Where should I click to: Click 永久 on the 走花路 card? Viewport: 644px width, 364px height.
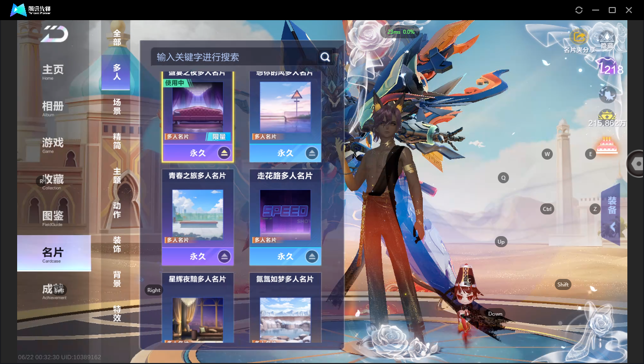[x=285, y=256]
